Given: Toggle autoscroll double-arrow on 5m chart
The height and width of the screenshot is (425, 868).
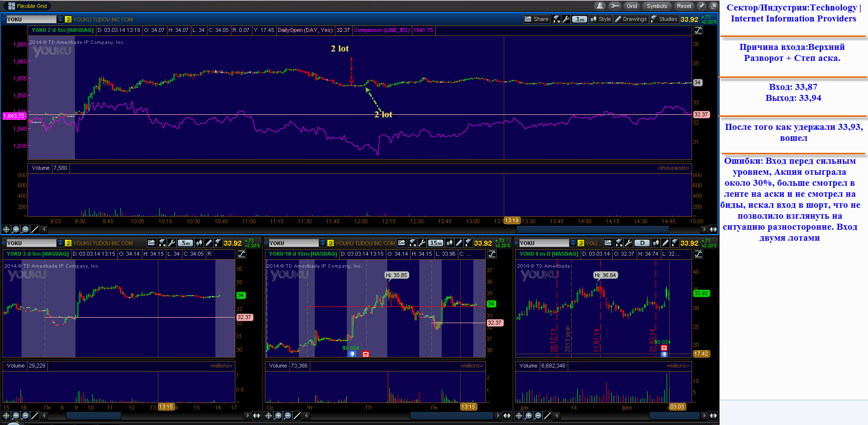Looking at the screenshot, I should click(x=256, y=416).
